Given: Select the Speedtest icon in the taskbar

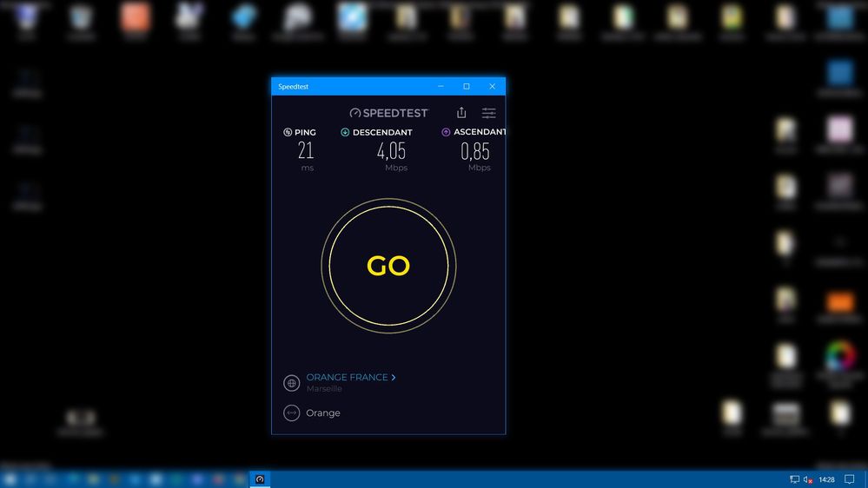Looking at the screenshot, I should (x=259, y=479).
